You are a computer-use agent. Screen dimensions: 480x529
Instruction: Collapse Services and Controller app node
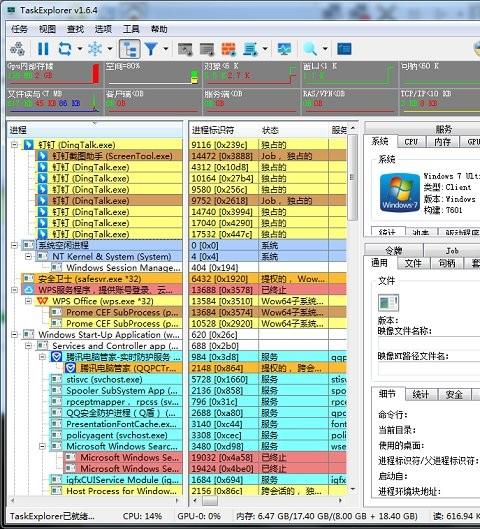click(29, 345)
